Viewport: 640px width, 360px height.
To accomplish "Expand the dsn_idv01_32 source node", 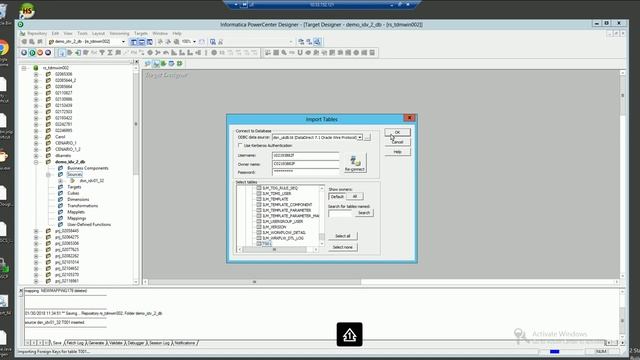I will point(60,181).
